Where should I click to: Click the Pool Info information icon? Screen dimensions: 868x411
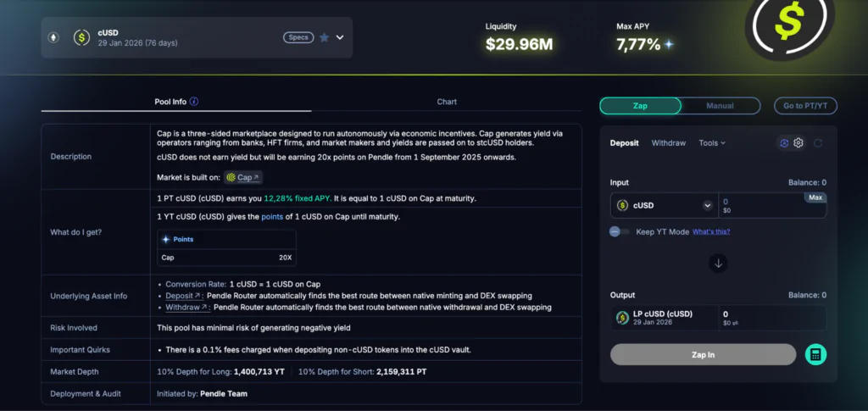194,102
